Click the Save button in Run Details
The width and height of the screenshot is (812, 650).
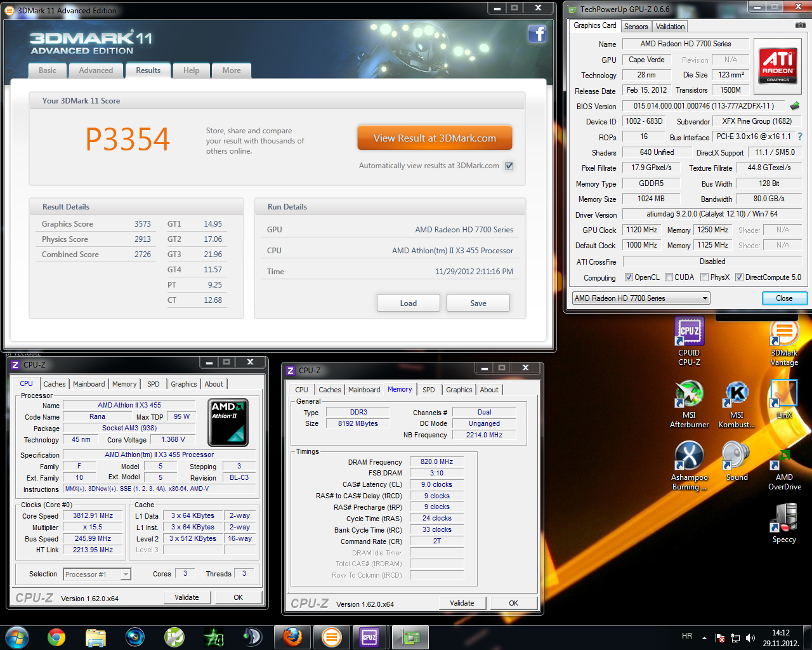[x=478, y=303]
